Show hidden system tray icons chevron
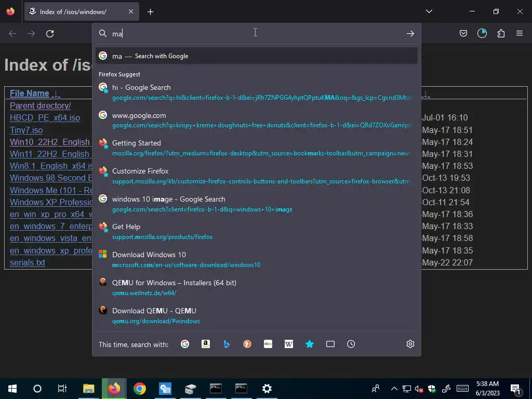 tap(394, 389)
